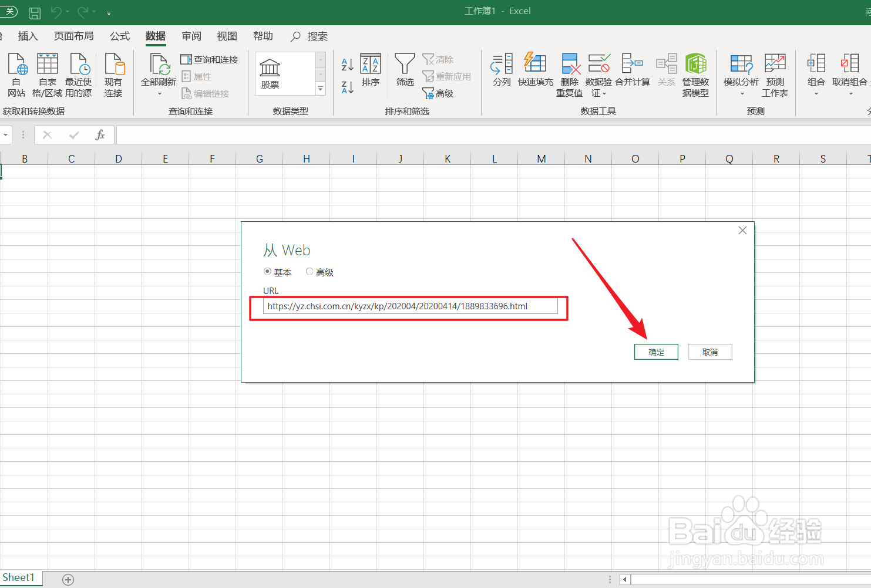Screen dimensions: 871x588
Task: Open Customize Quick Access Toolbar dropdown
Action: click(109, 13)
